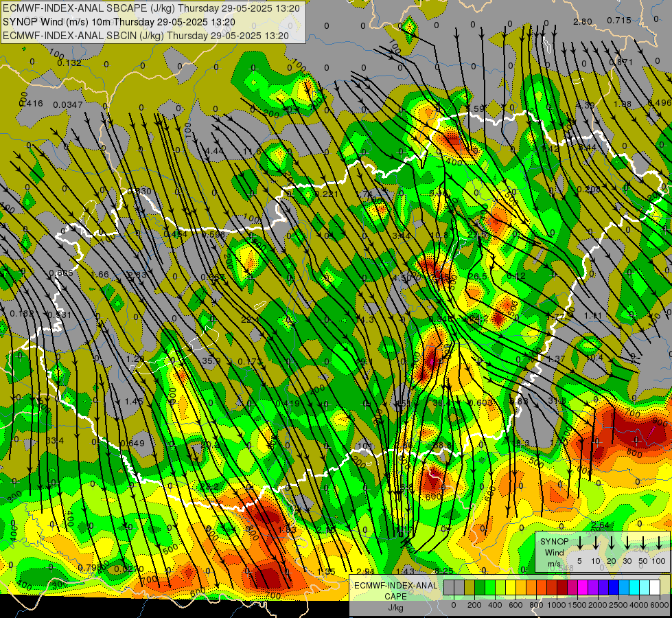
Task: Click the map value '0.0347'
Action: pos(68,104)
